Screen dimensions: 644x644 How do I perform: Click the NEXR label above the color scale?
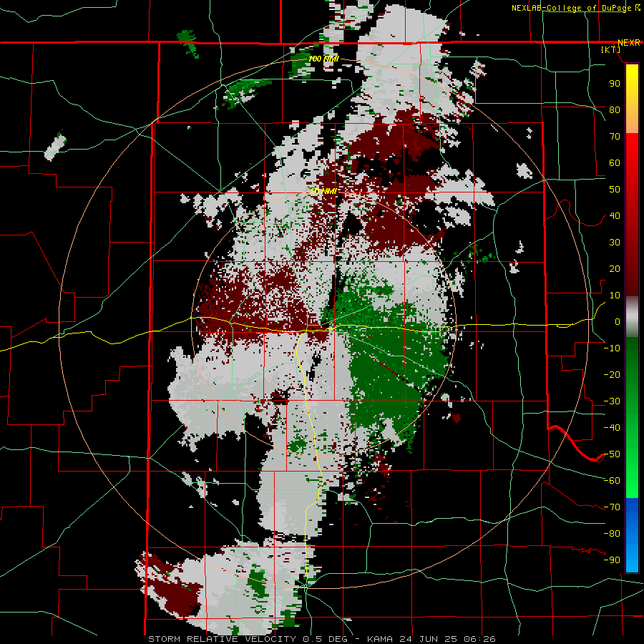click(629, 43)
